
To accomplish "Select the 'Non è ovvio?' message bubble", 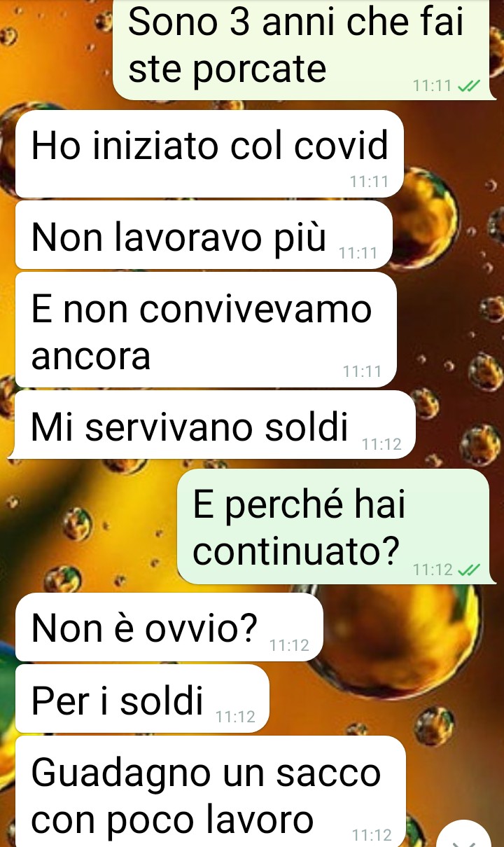I will pyautogui.click(x=169, y=627).
